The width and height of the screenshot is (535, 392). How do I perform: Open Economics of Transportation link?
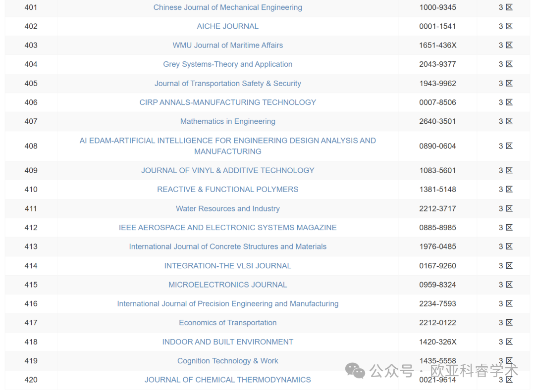click(227, 323)
